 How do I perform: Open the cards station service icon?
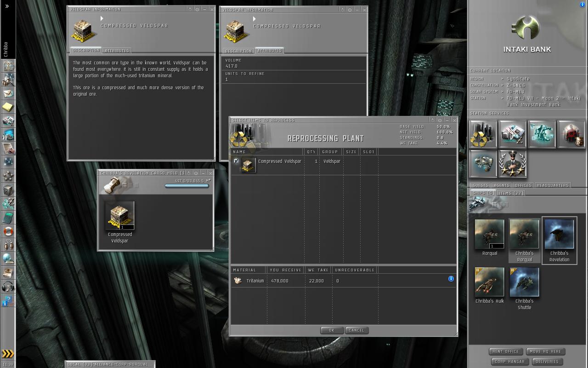[x=513, y=134]
